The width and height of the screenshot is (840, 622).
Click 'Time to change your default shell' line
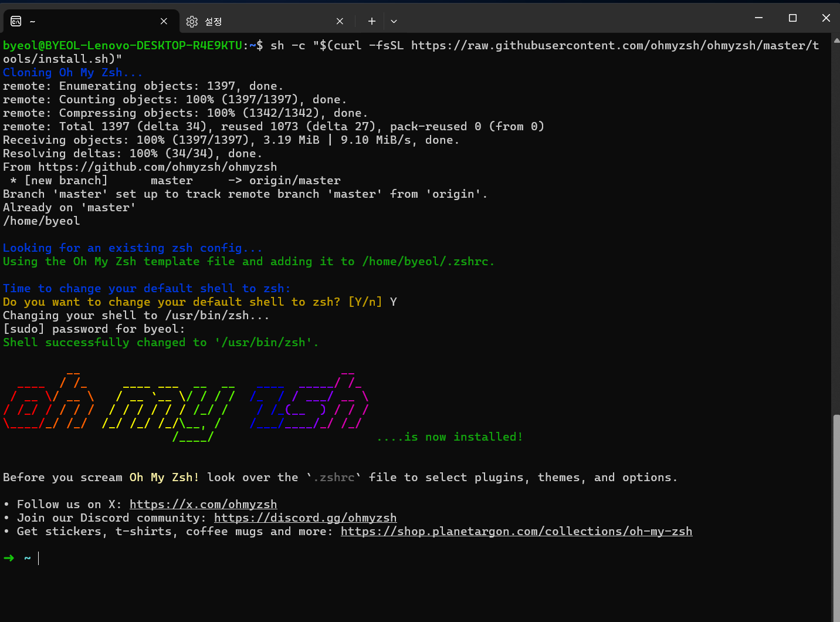147,288
